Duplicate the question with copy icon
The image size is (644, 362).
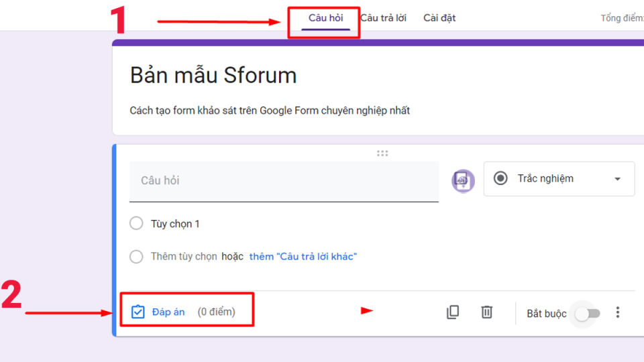click(453, 312)
